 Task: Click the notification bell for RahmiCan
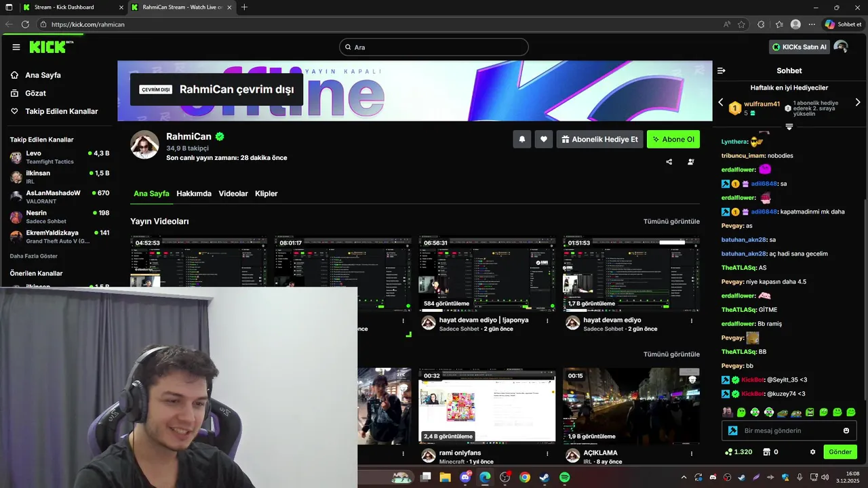pyautogui.click(x=522, y=139)
